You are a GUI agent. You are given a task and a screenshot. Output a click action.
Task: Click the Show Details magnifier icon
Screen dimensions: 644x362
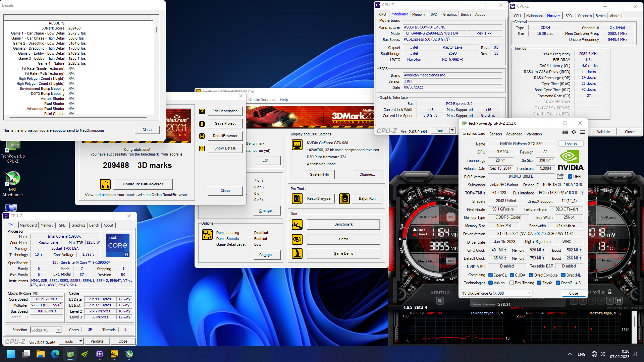coord(202,148)
